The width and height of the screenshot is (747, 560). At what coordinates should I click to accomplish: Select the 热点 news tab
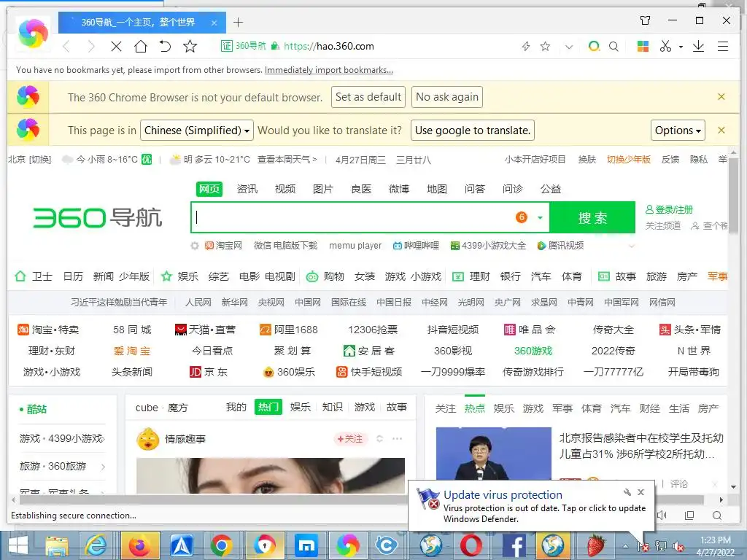[x=474, y=408]
